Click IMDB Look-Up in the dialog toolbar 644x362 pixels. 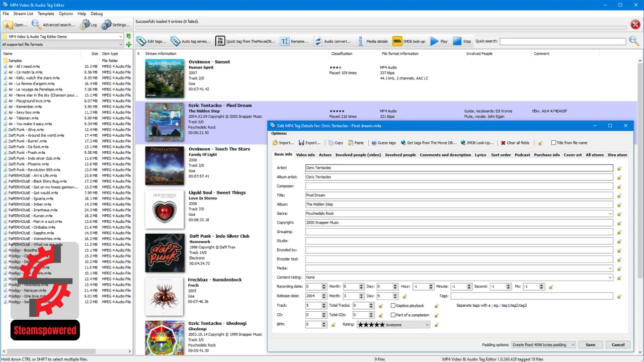point(477,143)
